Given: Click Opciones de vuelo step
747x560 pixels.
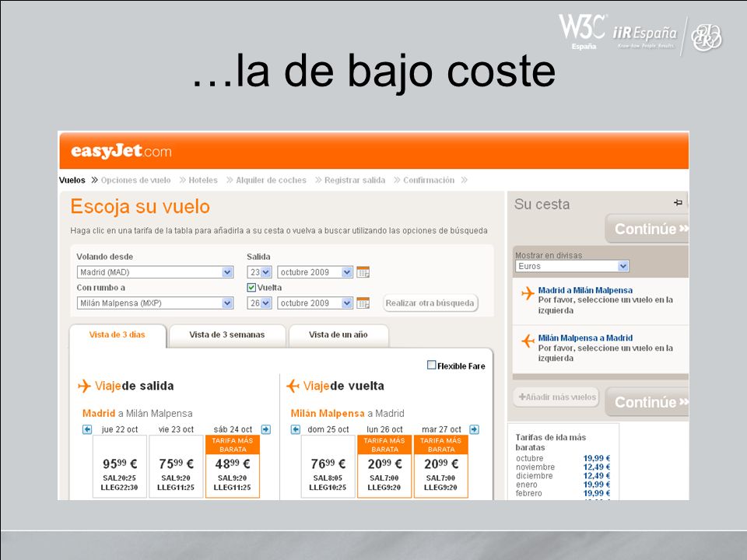Looking at the screenshot, I should click(135, 180).
